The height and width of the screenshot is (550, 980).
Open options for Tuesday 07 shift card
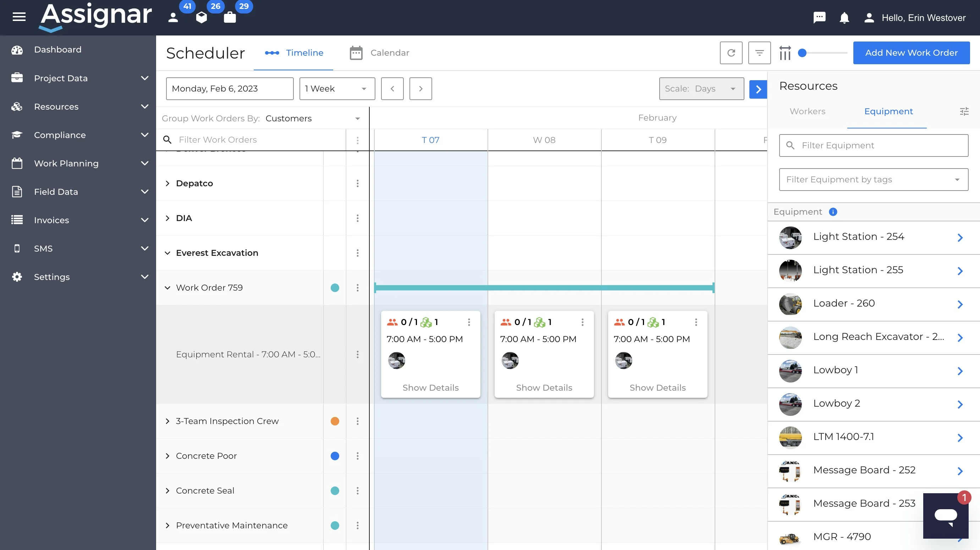pyautogui.click(x=469, y=322)
